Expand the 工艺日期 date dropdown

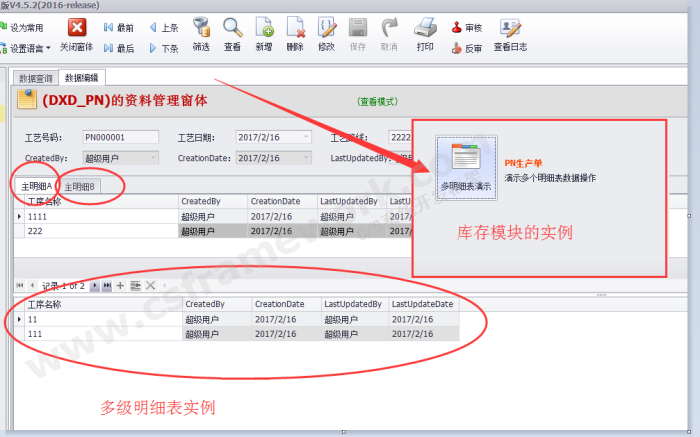coord(306,137)
